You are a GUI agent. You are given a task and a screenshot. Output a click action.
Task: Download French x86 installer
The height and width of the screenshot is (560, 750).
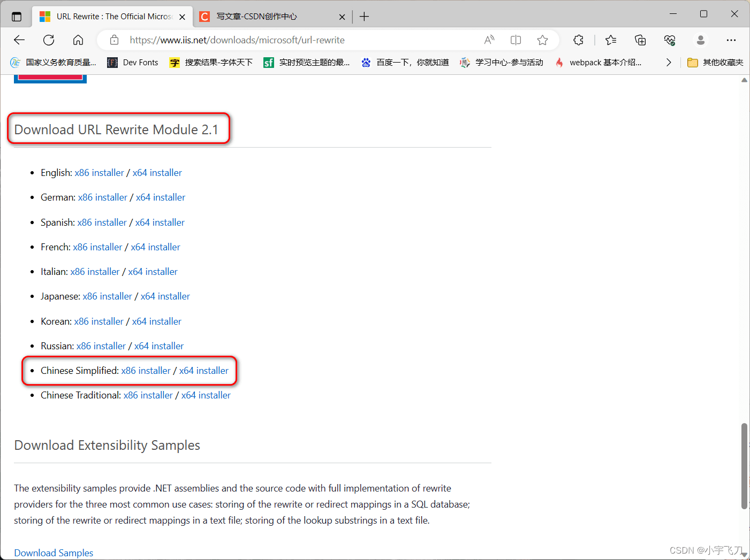pos(98,247)
